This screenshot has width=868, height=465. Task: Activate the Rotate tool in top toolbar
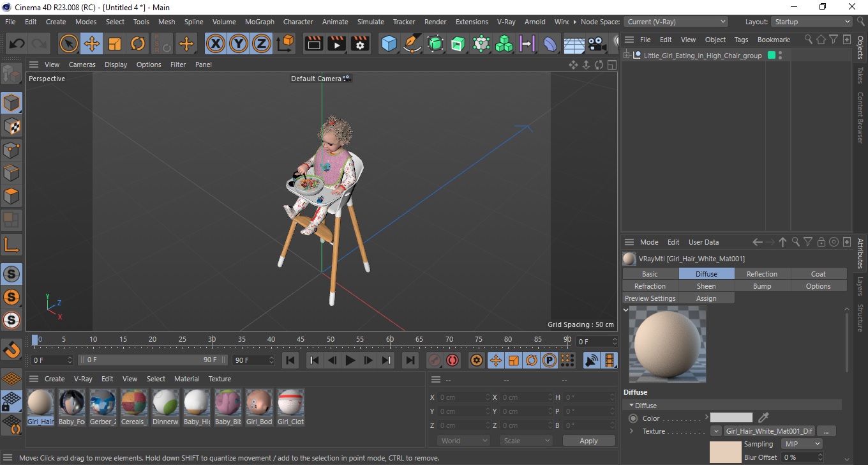138,44
